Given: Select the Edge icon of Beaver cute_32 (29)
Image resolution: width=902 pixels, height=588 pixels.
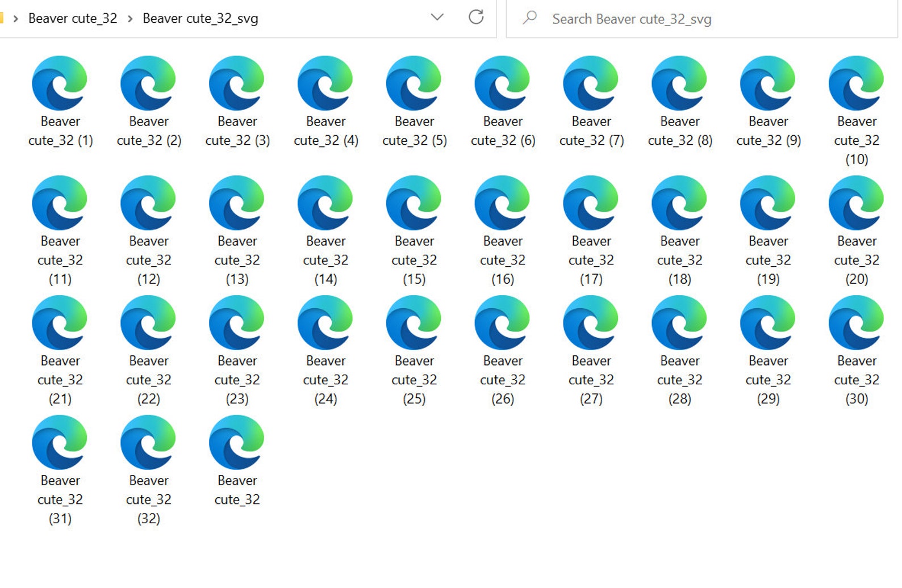Looking at the screenshot, I should point(768,322).
